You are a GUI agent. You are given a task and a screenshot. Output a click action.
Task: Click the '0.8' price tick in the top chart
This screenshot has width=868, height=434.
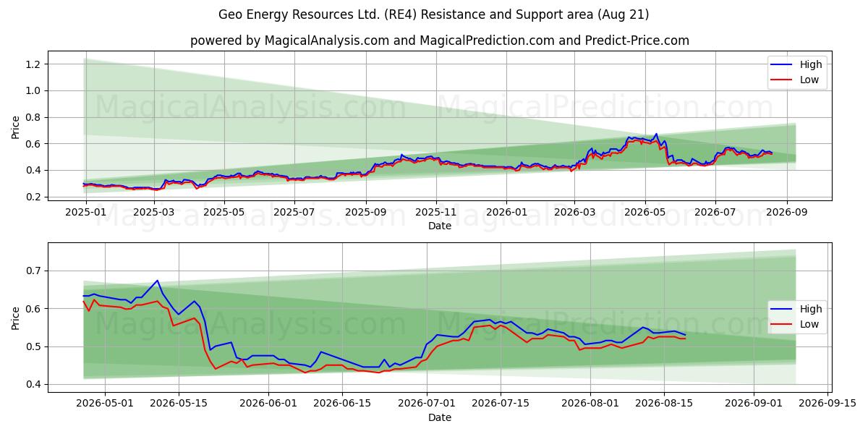(x=34, y=117)
